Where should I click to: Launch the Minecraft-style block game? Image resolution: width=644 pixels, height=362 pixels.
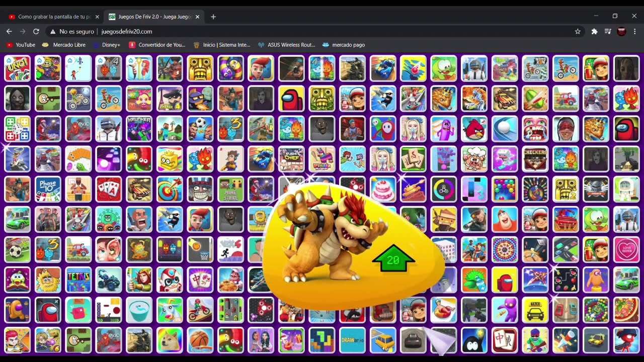coord(170,129)
